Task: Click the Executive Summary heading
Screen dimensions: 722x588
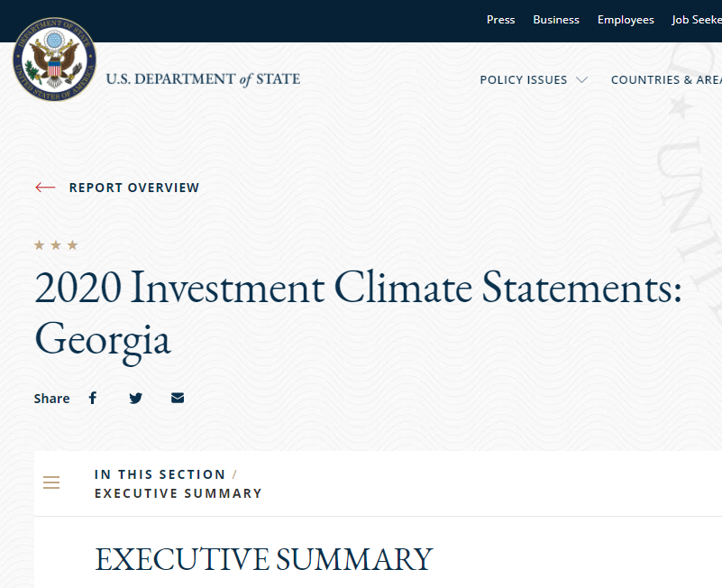Action: 263,559
